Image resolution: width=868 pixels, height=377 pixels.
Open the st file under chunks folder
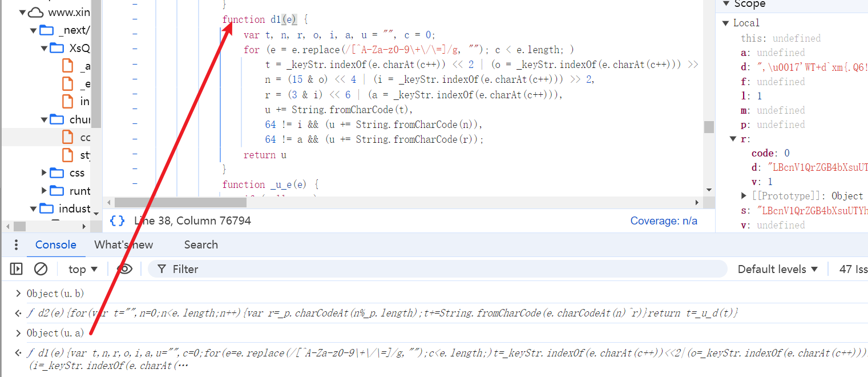(68, 155)
